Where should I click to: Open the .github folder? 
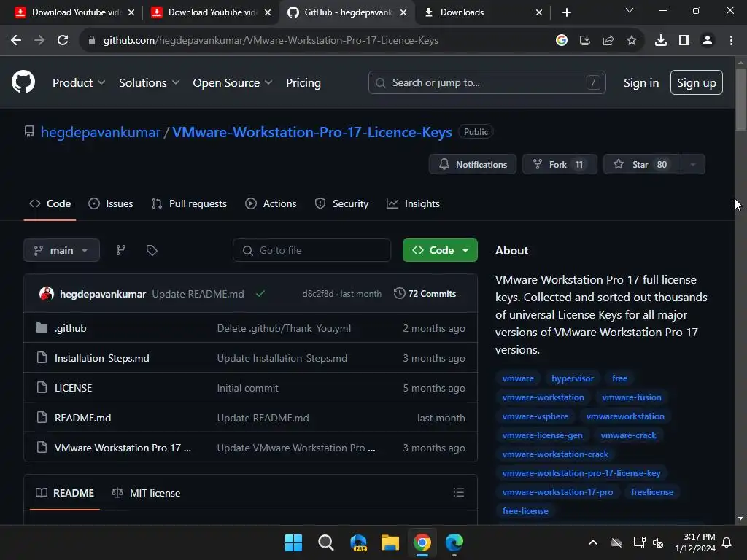click(x=71, y=328)
